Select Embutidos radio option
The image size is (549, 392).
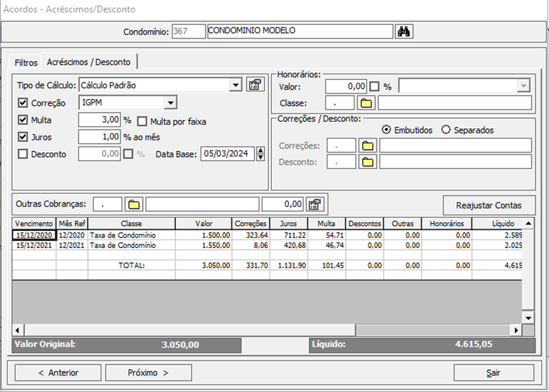coord(386,130)
